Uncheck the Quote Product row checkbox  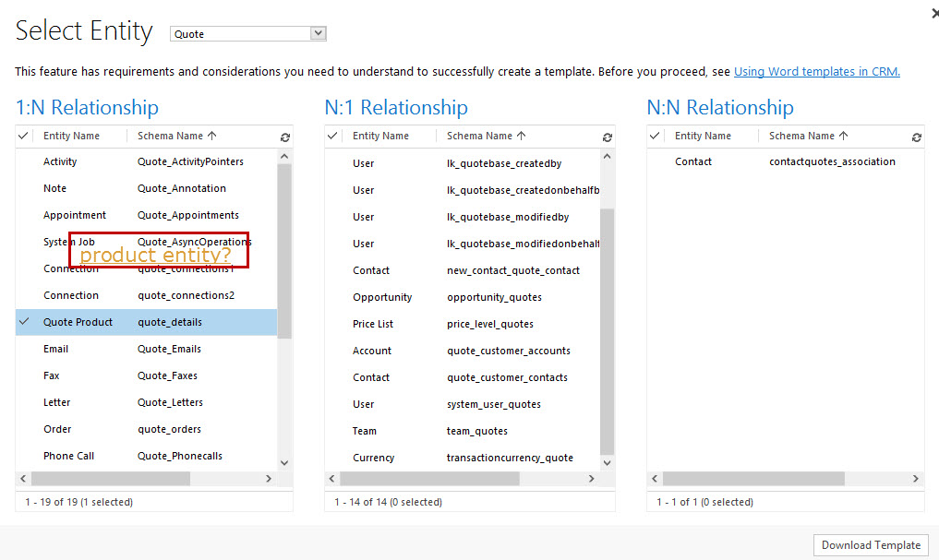click(x=23, y=322)
